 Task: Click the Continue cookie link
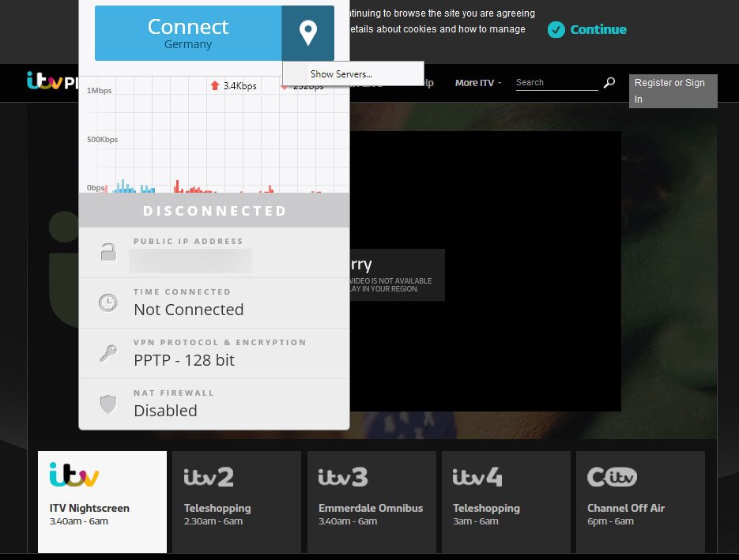(598, 30)
